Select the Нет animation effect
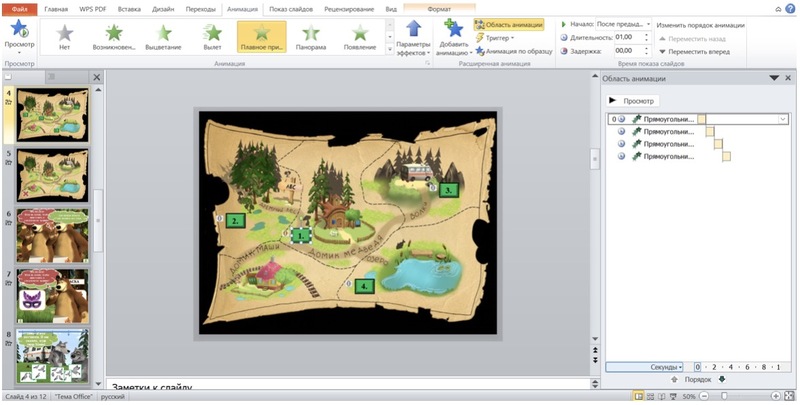 coord(65,37)
